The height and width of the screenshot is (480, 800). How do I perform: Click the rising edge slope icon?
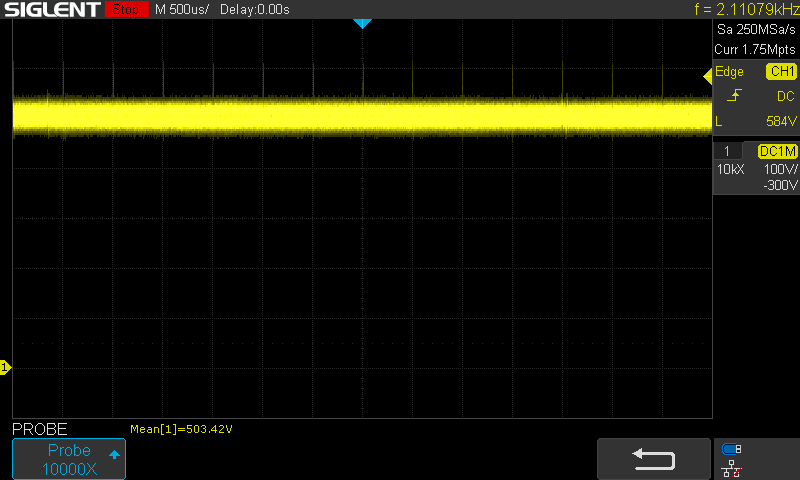[x=735, y=96]
